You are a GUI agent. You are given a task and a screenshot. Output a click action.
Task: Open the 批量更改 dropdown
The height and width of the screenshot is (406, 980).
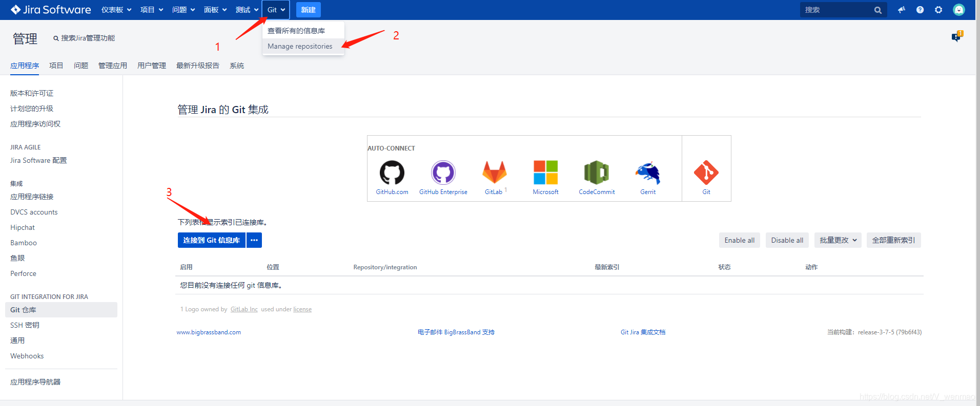(x=838, y=240)
